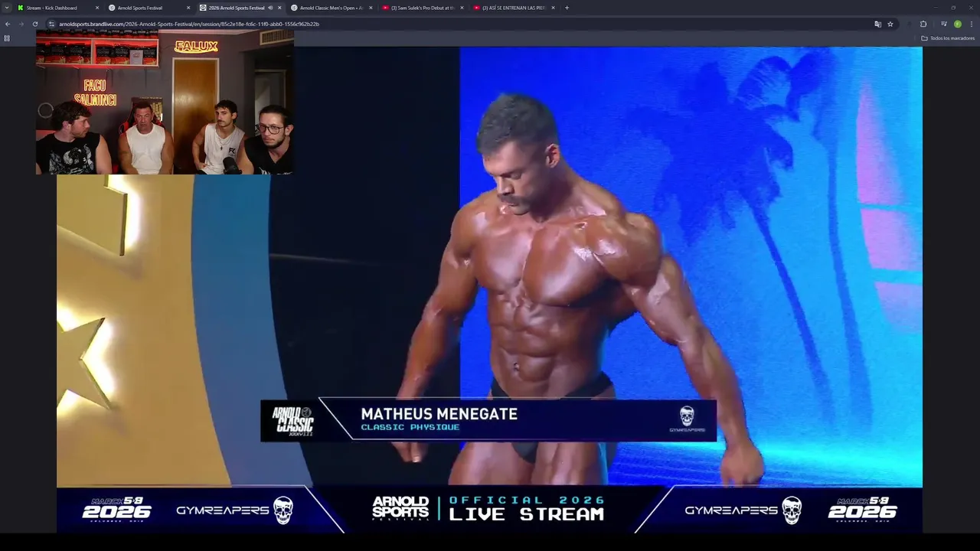Open a new browser tab
The image size is (980, 551).
tap(567, 8)
